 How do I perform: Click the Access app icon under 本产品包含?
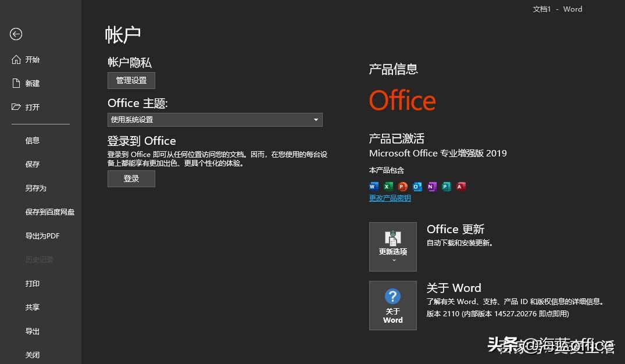[461, 186]
